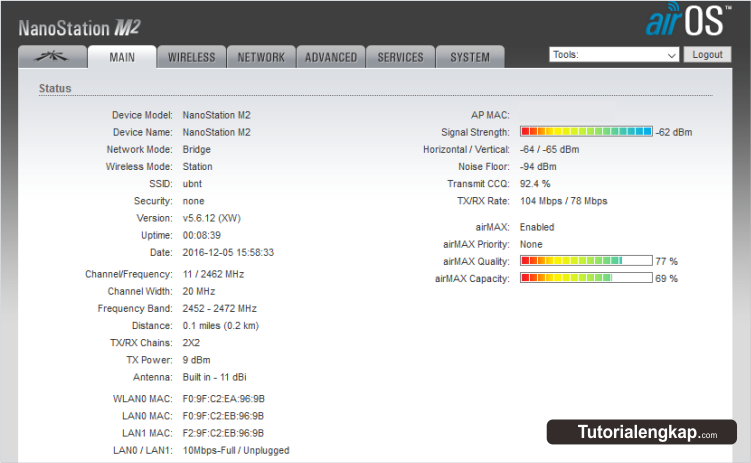Click the AP MAC label

pyautogui.click(x=490, y=115)
